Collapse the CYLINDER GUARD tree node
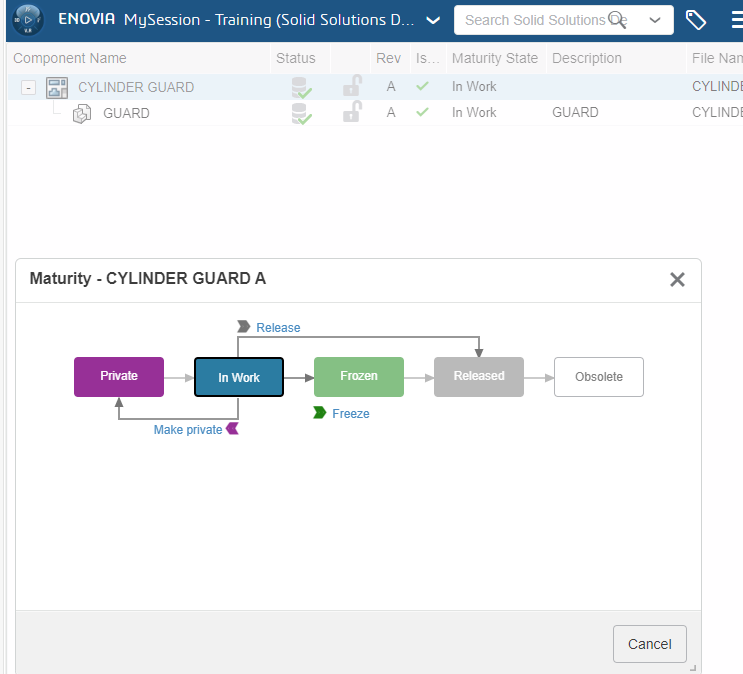Image resolution: width=743 pixels, height=674 pixels. click(29, 87)
